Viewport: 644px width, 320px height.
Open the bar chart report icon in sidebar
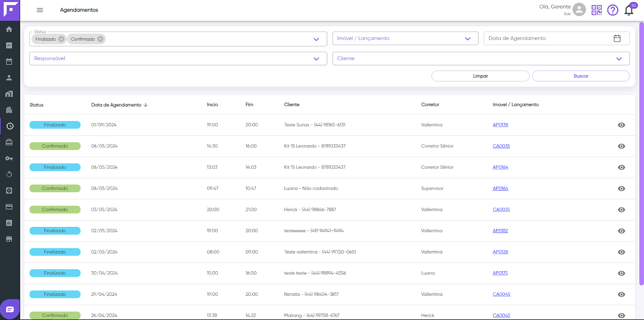pos(9,223)
